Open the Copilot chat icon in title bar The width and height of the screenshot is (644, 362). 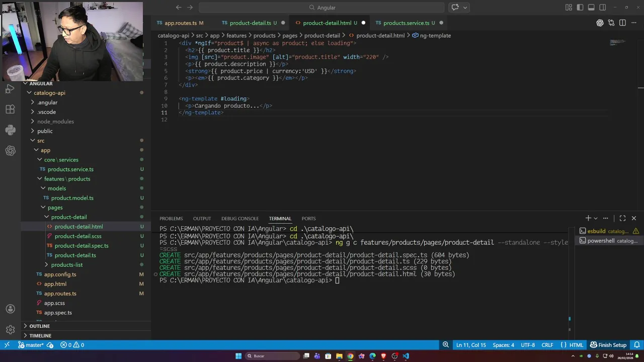tap(455, 8)
